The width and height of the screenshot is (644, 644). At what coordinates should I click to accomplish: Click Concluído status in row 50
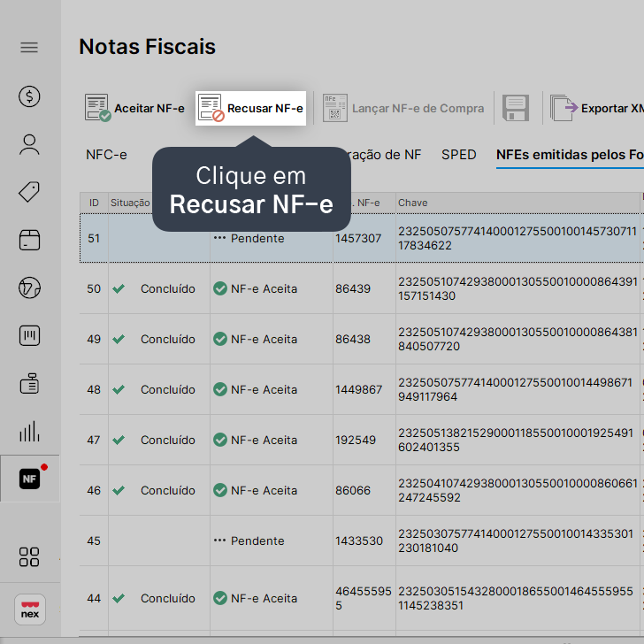pyautogui.click(x=167, y=288)
